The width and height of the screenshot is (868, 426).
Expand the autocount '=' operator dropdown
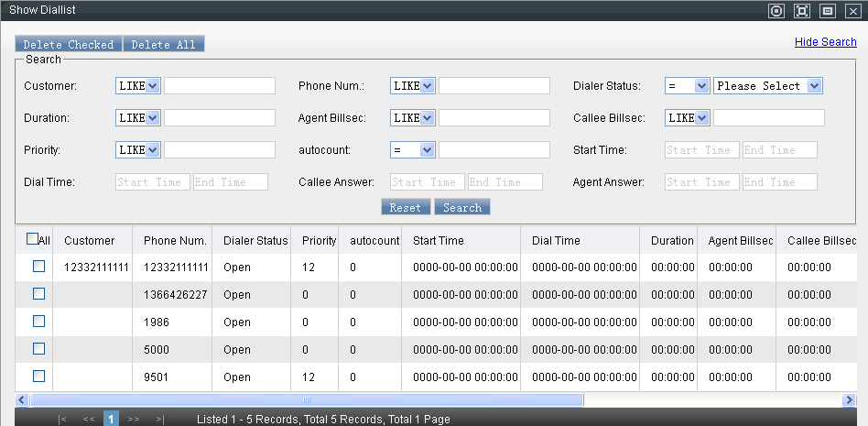[413, 150]
